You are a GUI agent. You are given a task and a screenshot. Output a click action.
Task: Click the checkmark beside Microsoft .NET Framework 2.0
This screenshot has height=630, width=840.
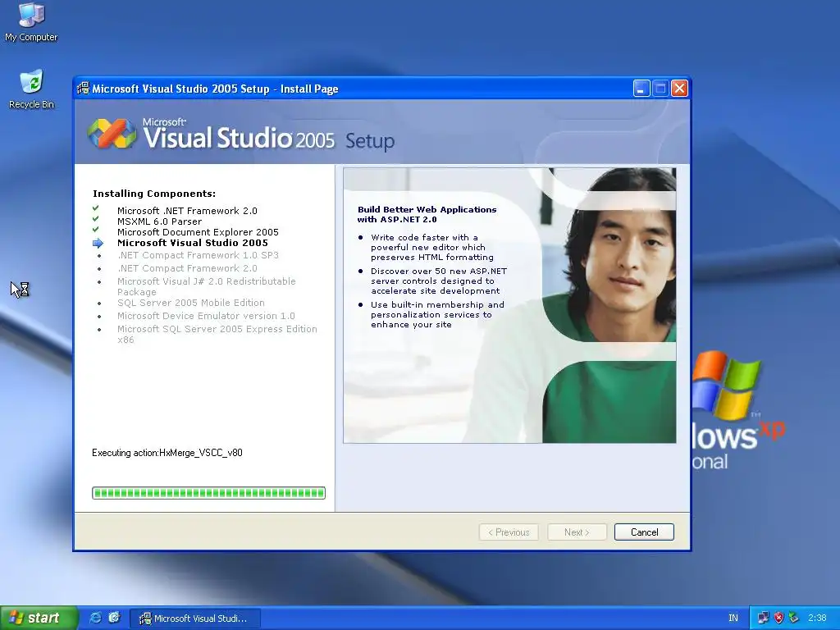(95, 208)
